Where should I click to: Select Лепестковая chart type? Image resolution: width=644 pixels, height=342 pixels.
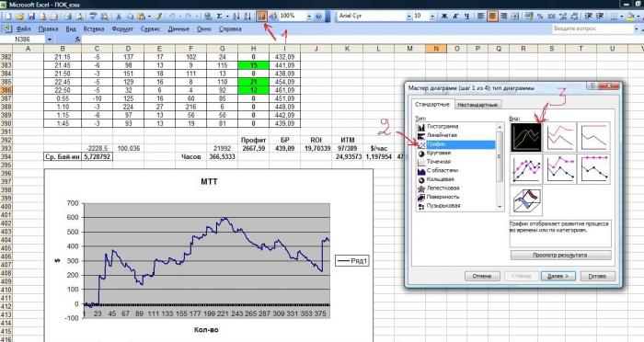tap(443, 188)
